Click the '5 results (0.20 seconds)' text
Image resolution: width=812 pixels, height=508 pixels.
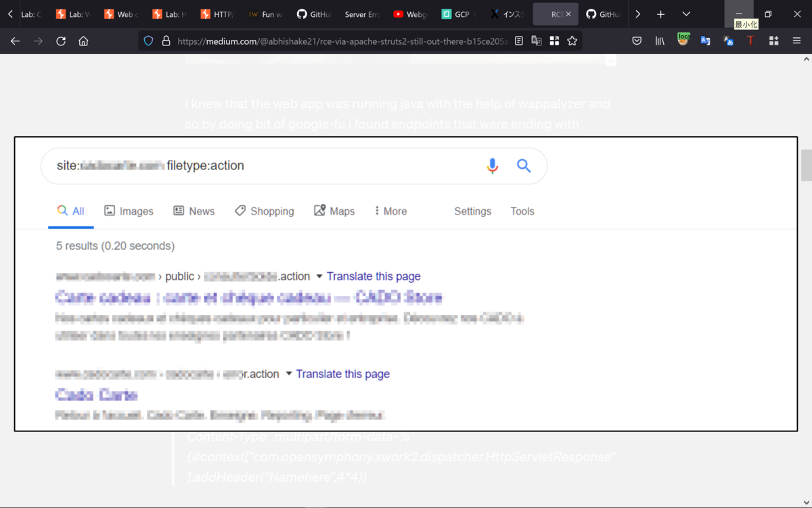click(115, 246)
